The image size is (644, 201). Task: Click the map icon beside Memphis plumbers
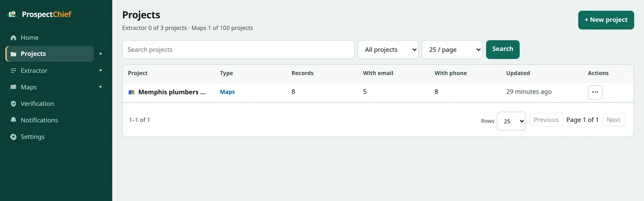click(131, 92)
